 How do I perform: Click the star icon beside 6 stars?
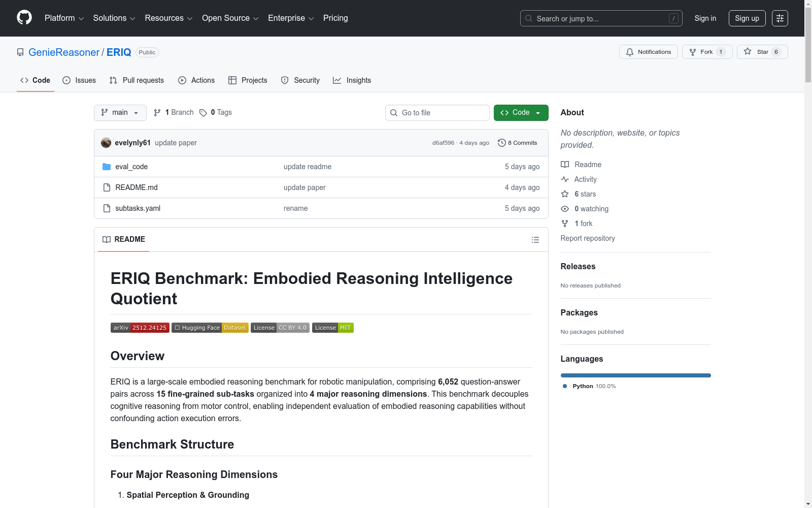565,194
